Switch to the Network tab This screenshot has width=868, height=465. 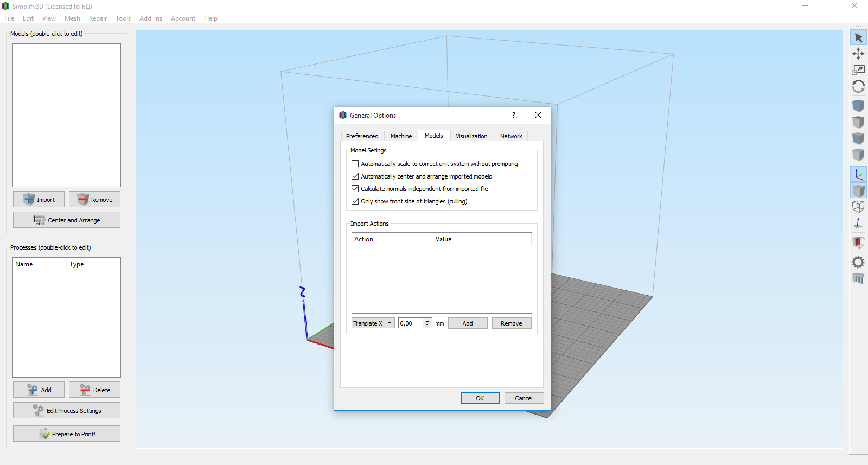pos(511,136)
